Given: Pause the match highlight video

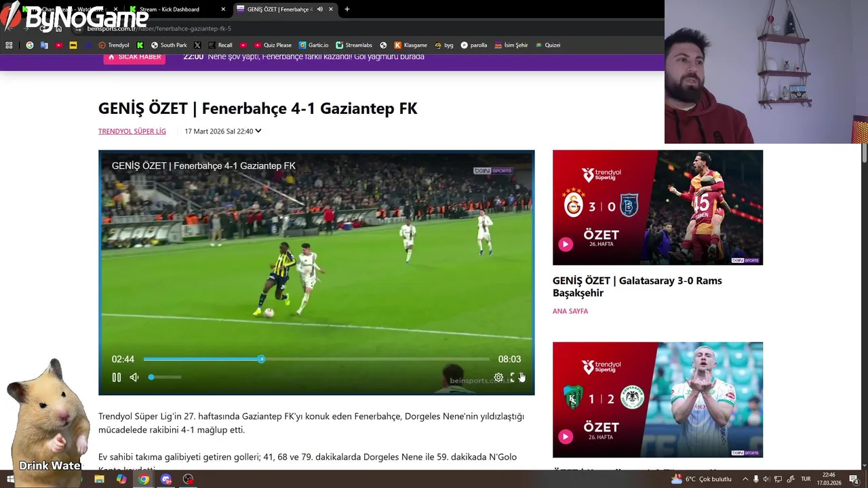Looking at the screenshot, I should coord(117,378).
